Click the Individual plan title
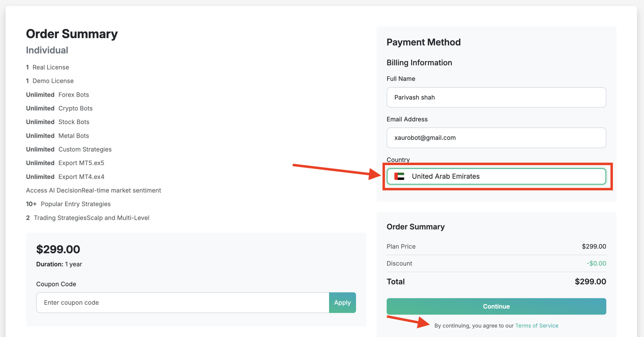Viewport: 644px width, 337px height. (x=47, y=50)
